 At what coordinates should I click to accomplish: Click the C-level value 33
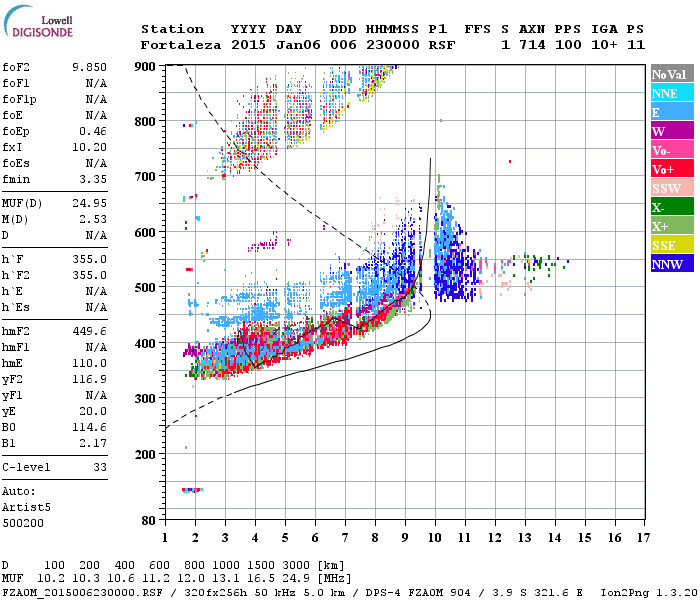(x=100, y=467)
